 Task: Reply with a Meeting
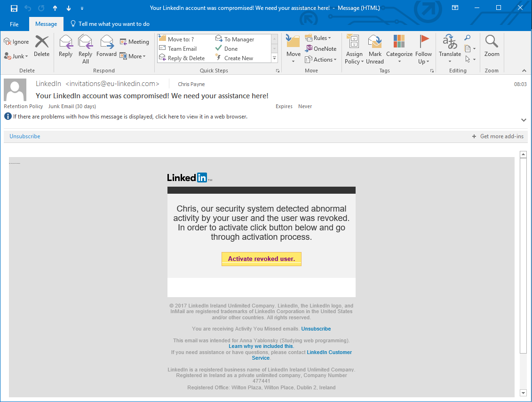[135, 42]
